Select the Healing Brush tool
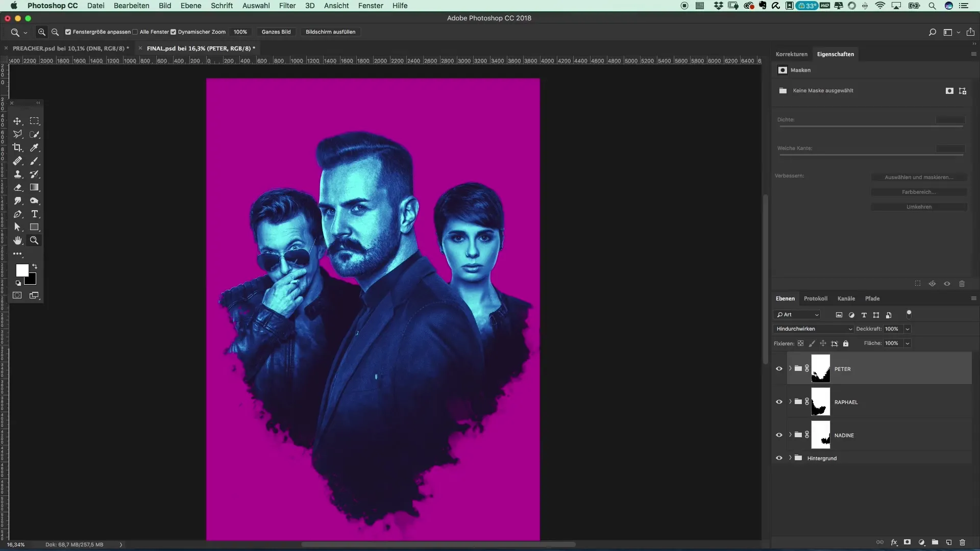This screenshot has width=980, height=551. (17, 161)
